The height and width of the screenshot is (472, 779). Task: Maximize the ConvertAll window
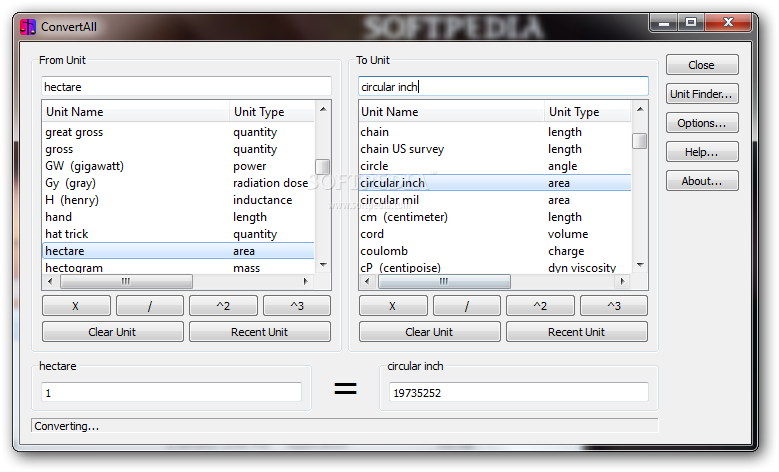point(691,22)
